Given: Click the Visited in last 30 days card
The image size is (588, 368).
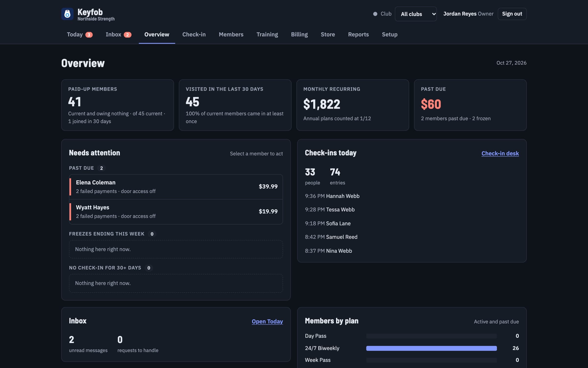Looking at the screenshot, I should click(235, 105).
